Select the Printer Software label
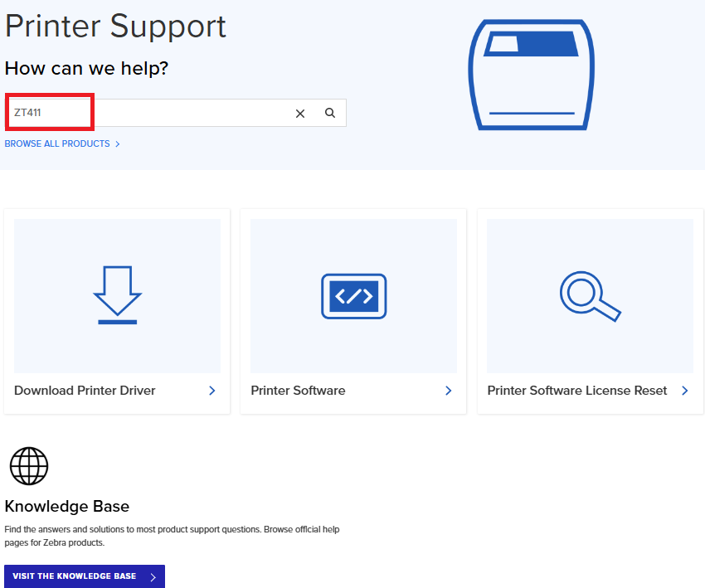 pyautogui.click(x=298, y=390)
